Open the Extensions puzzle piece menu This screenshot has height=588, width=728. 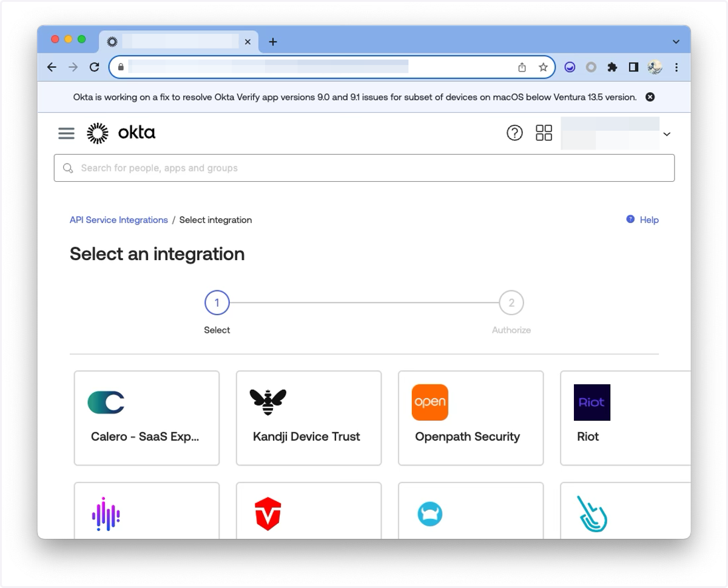[612, 67]
